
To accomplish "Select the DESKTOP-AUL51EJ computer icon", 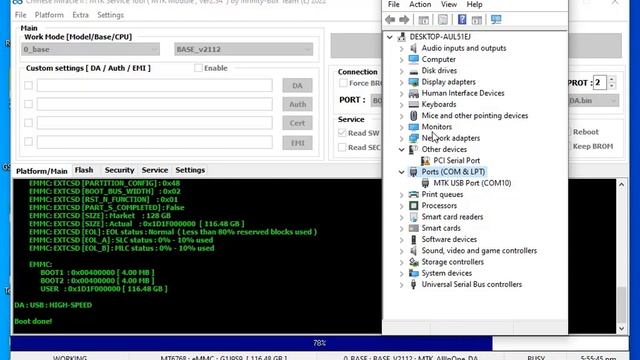I will pyautogui.click(x=402, y=37).
